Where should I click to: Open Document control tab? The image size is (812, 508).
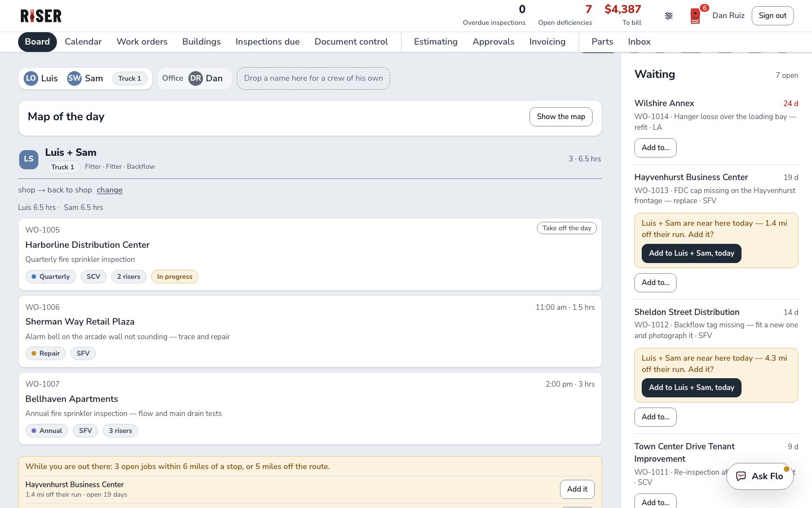coord(351,42)
